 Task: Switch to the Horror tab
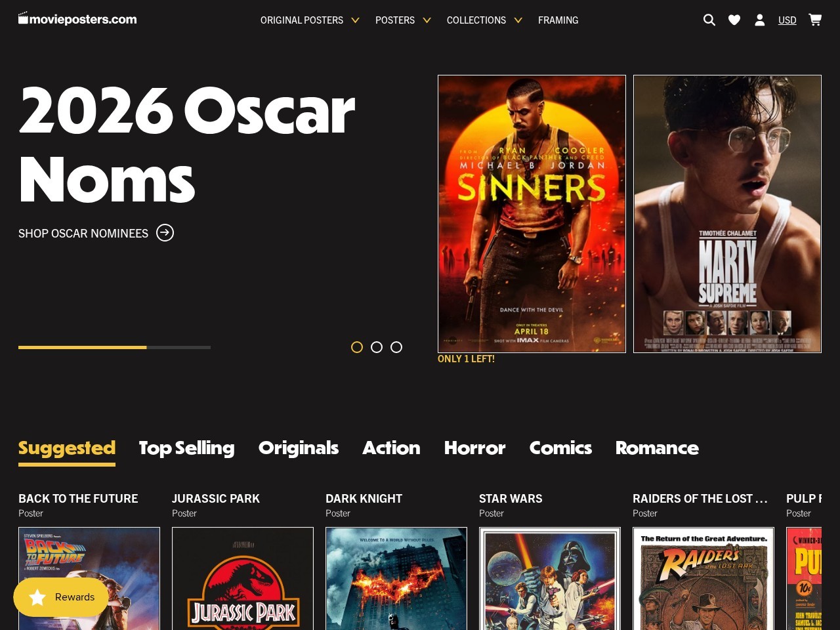tap(474, 448)
